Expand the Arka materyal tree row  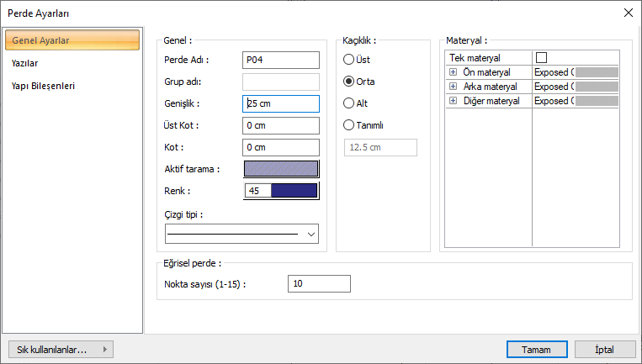[x=453, y=87]
